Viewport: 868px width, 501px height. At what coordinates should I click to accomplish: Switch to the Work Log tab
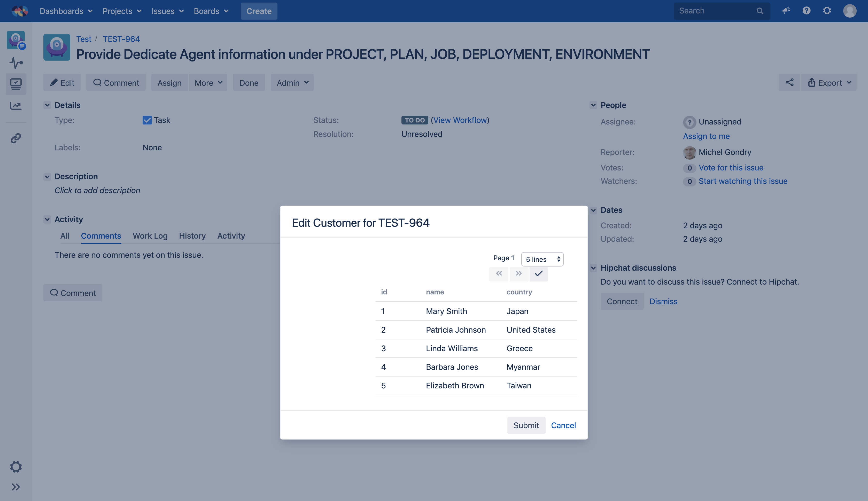(x=150, y=236)
